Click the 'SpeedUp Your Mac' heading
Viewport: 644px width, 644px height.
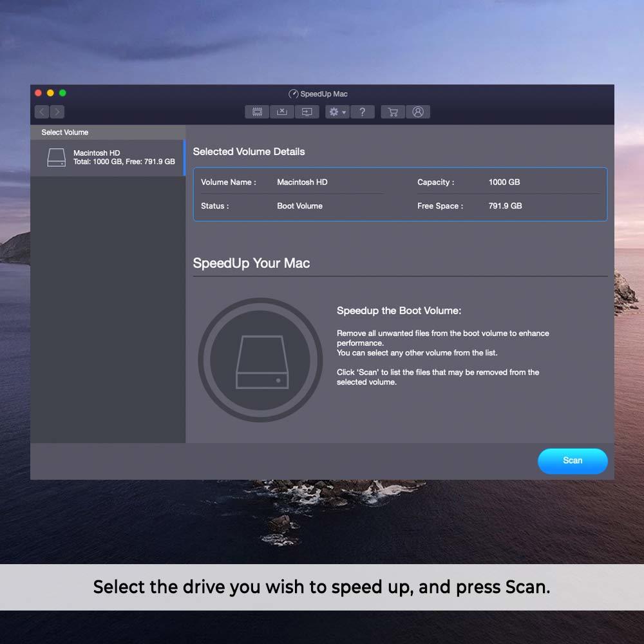point(251,263)
